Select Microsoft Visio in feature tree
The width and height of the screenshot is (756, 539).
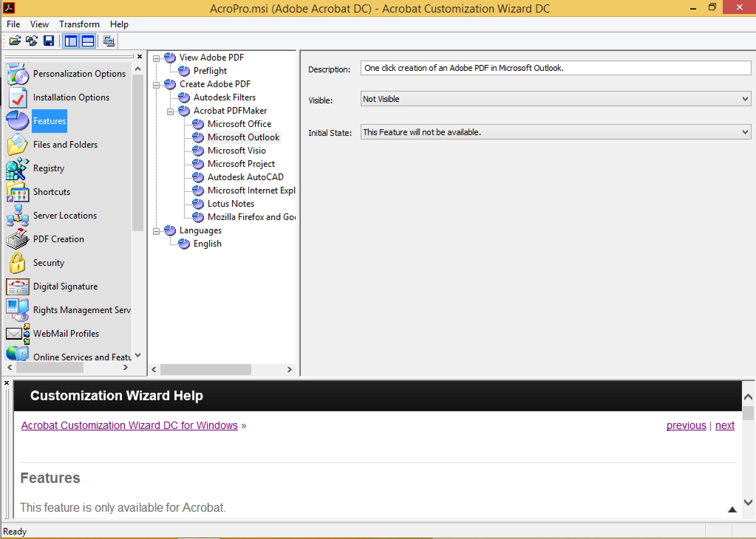coord(236,151)
